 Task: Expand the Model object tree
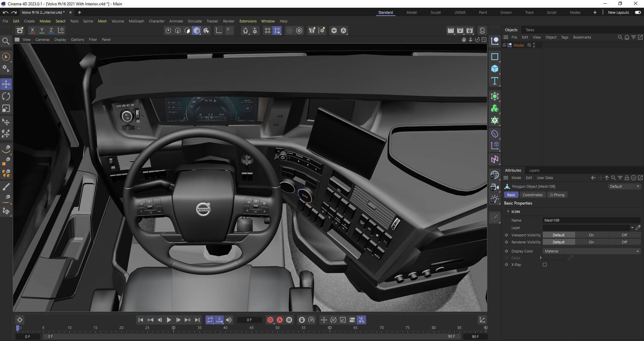(x=504, y=45)
